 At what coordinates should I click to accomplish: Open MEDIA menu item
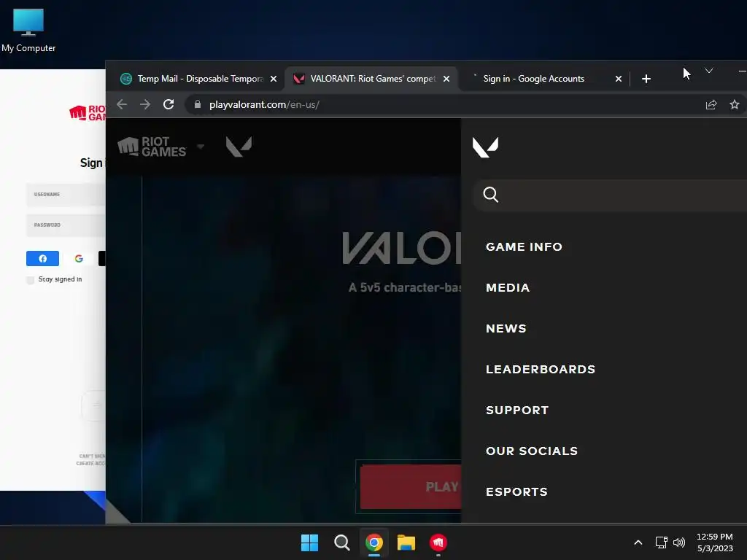click(x=508, y=287)
